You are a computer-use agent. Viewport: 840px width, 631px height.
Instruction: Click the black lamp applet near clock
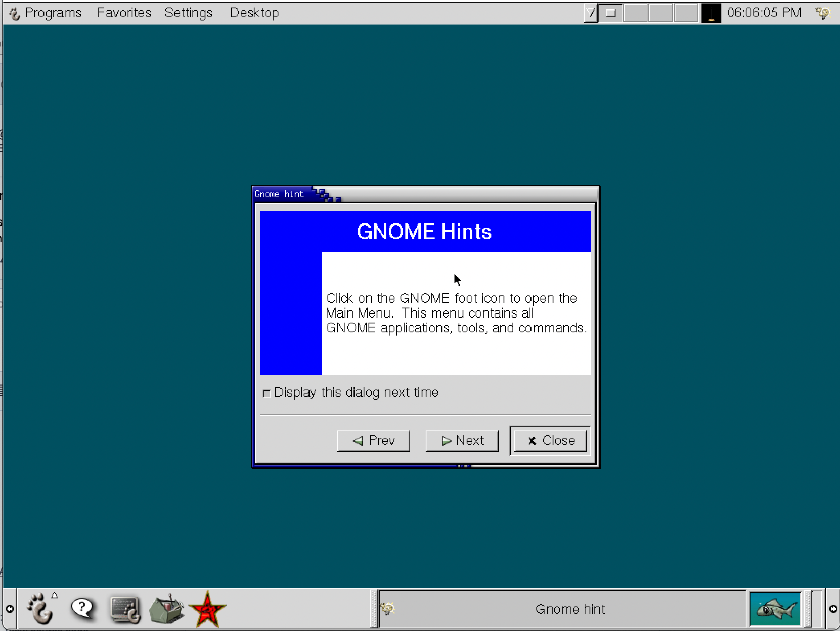point(711,13)
